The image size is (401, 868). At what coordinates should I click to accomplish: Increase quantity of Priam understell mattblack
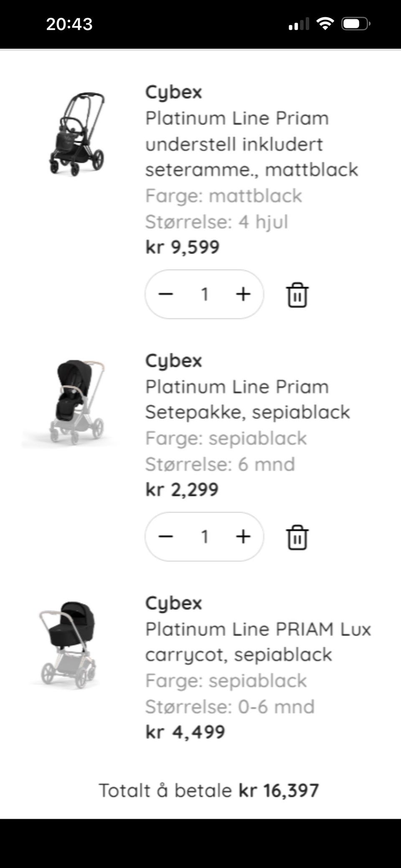coord(243,294)
